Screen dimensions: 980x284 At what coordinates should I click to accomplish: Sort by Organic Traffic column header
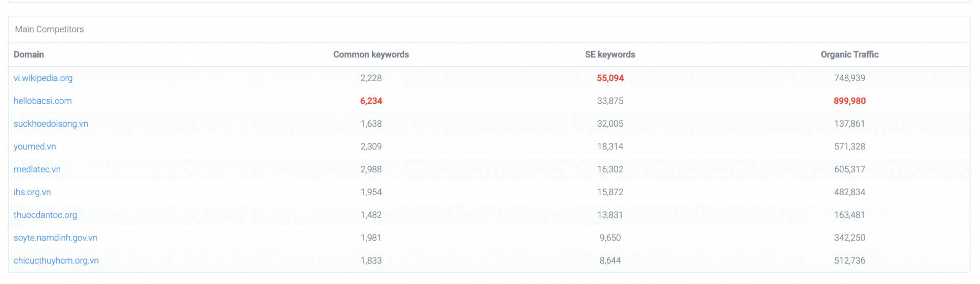(849, 55)
